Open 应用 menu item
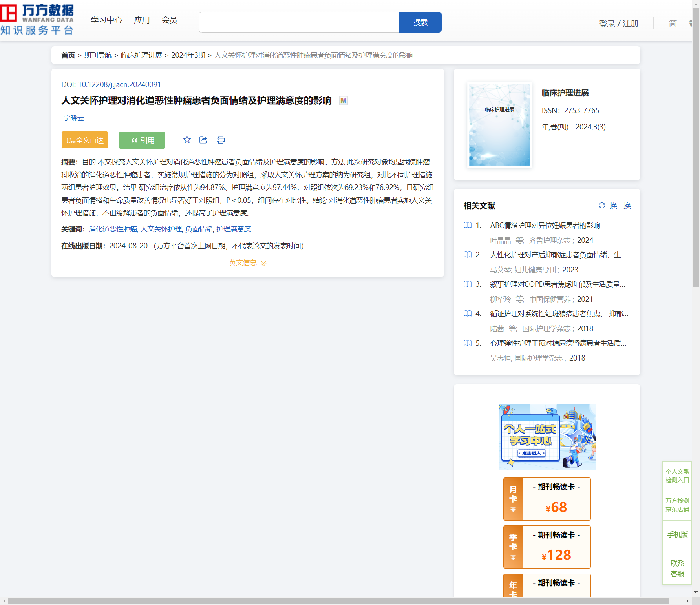 point(142,20)
